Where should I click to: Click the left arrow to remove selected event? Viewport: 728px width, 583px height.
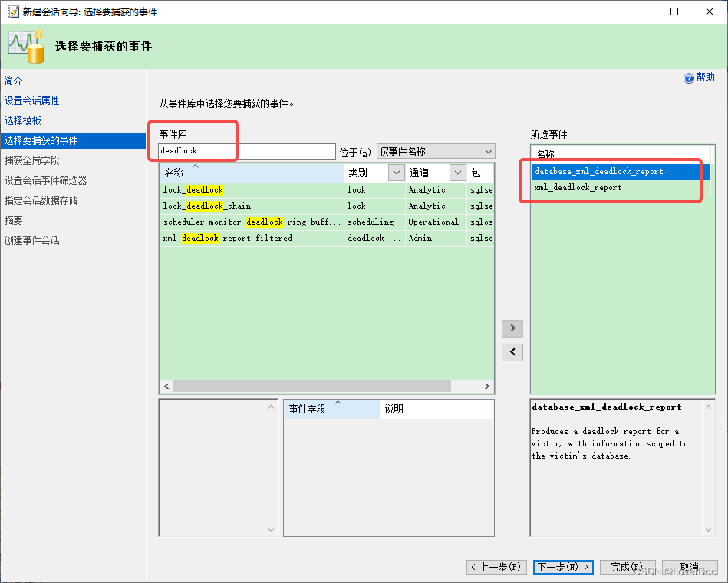(x=512, y=352)
